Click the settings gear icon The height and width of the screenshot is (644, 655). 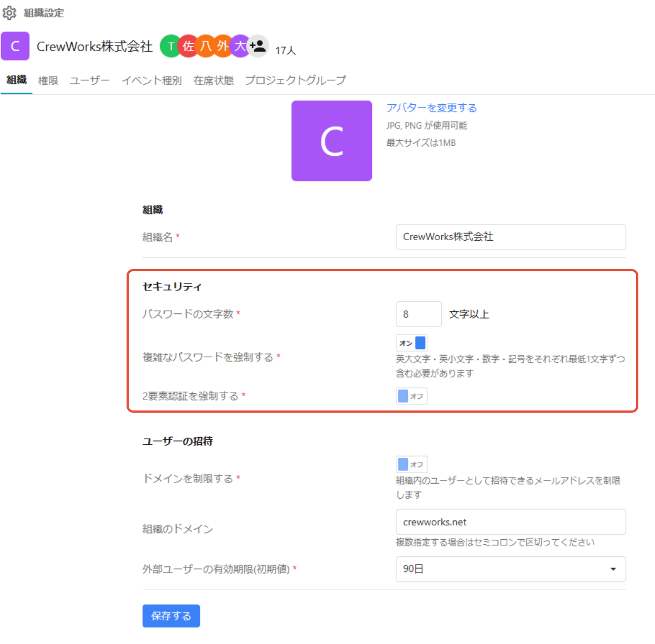(x=9, y=13)
